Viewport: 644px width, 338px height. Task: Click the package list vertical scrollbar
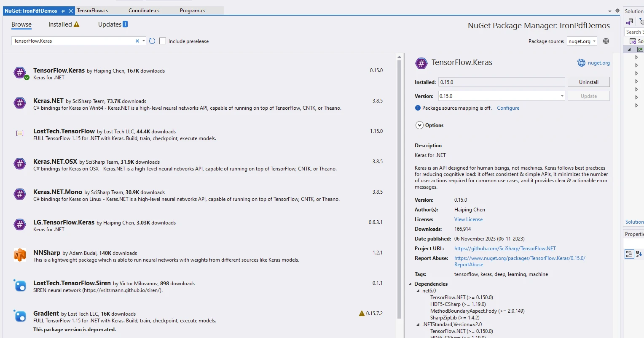pos(400,190)
